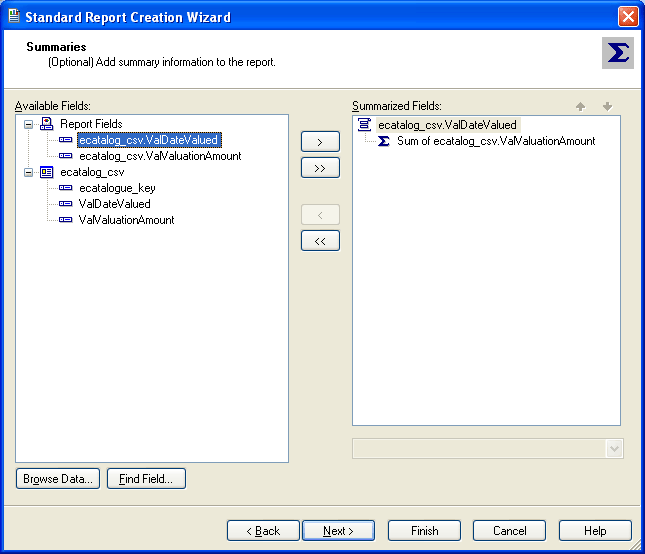Collapse the ecatalog_csv table tree node
645x554 pixels.
[28, 172]
